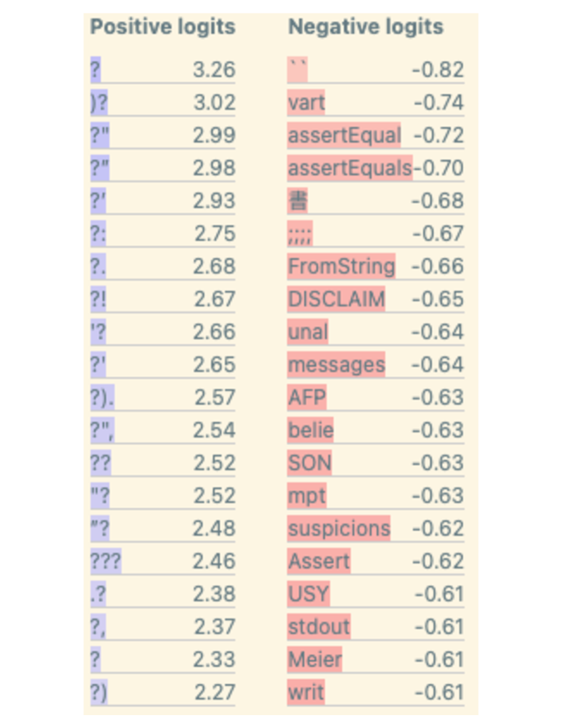Click the "DISCLAIM" token

(336, 299)
